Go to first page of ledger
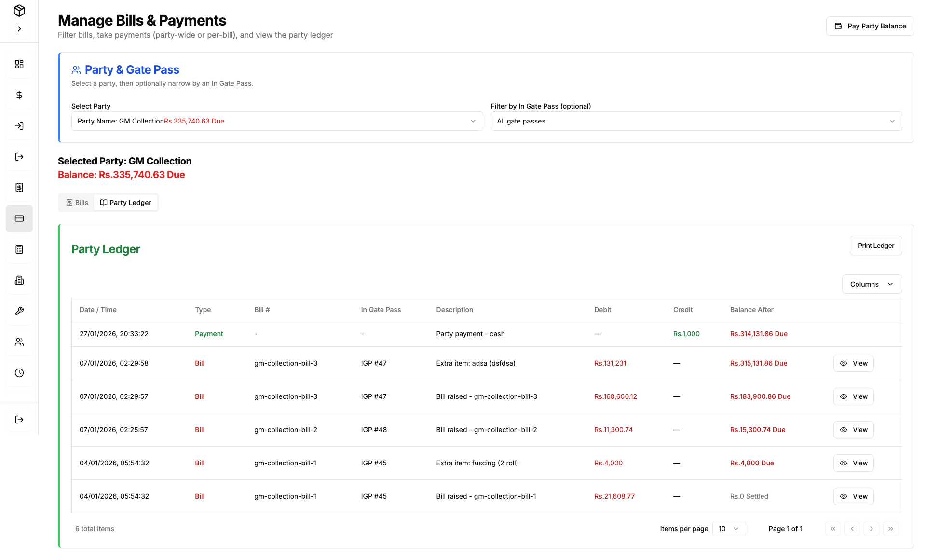 [x=833, y=529]
